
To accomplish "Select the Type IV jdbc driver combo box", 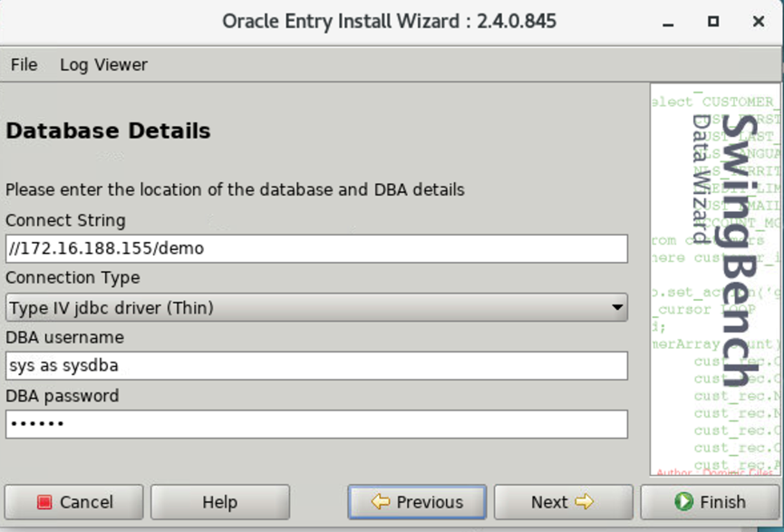I will [317, 307].
